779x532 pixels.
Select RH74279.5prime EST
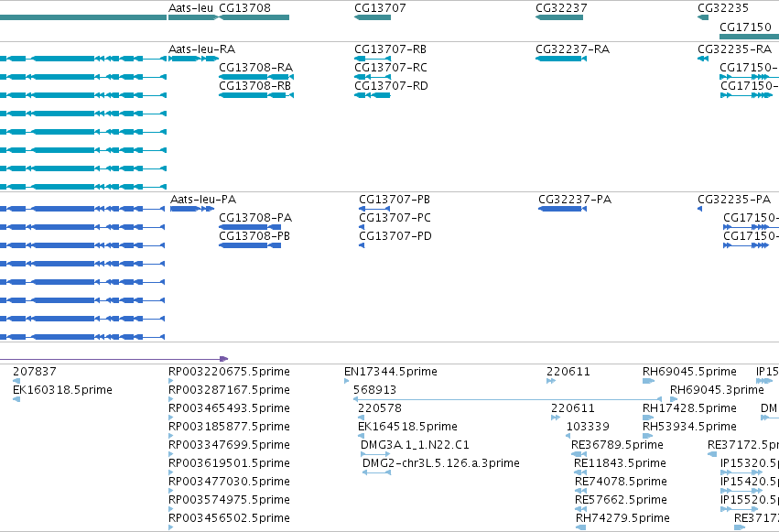pyautogui.click(x=580, y=527)
